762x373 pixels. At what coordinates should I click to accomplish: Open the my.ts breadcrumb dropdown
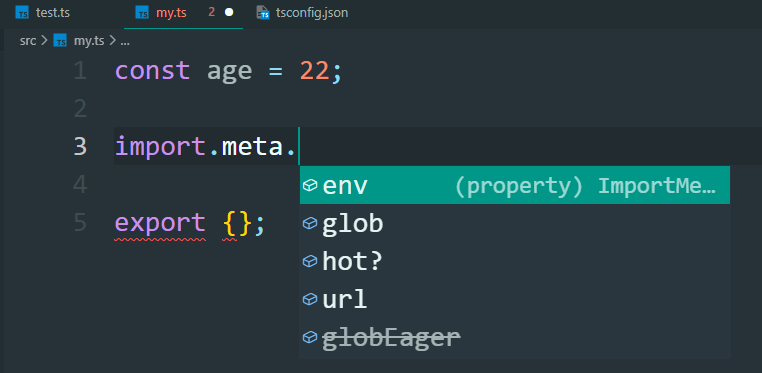[89, 41]
